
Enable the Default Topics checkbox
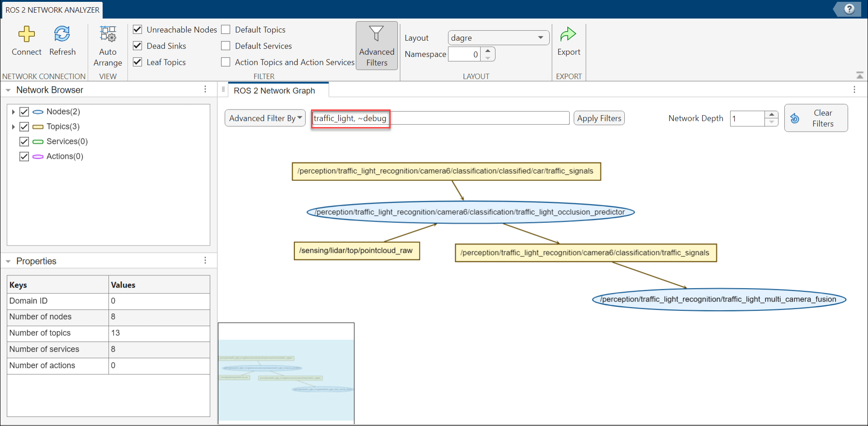(226, 30)
